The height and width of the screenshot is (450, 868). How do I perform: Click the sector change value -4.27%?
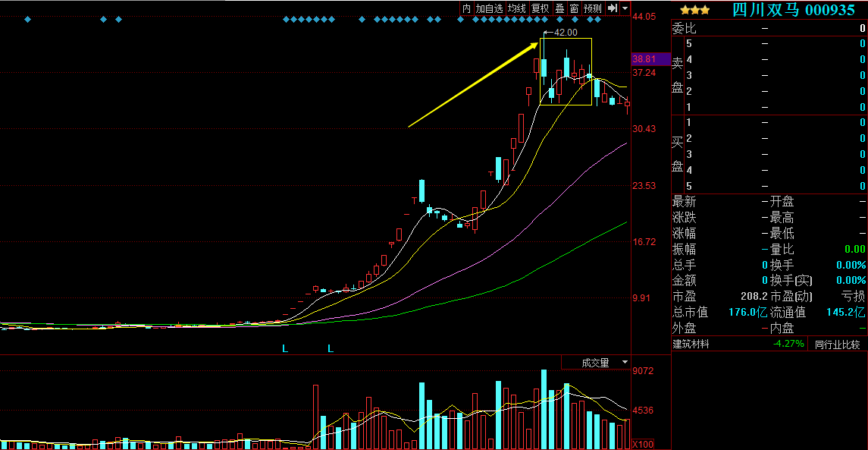tap(788, 344)
